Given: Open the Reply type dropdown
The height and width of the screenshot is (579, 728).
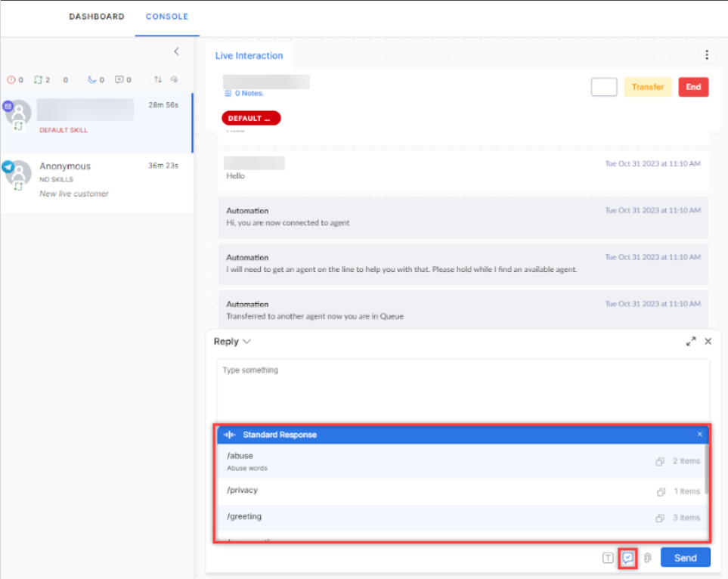Looking at the screenshot, I should pos(232,342).
